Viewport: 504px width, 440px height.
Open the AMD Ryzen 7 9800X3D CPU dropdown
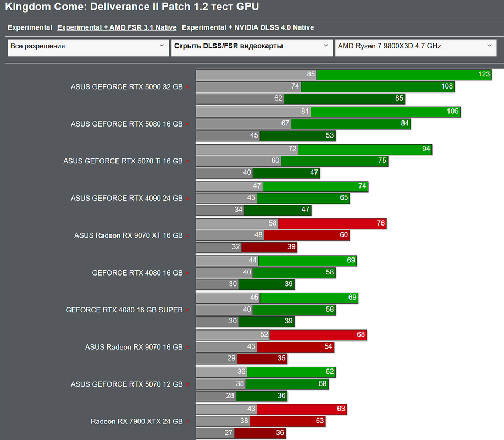click(416, 48)
